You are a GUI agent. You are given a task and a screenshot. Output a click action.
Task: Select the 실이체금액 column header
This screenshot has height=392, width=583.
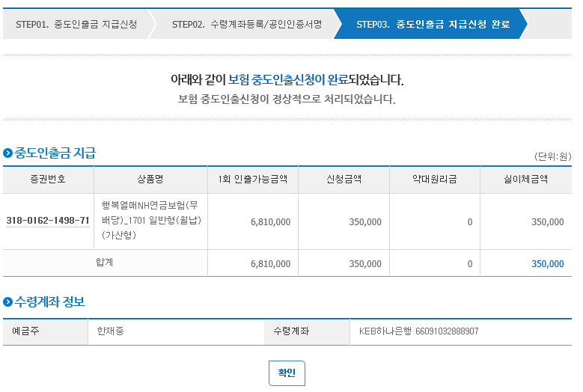526,180
